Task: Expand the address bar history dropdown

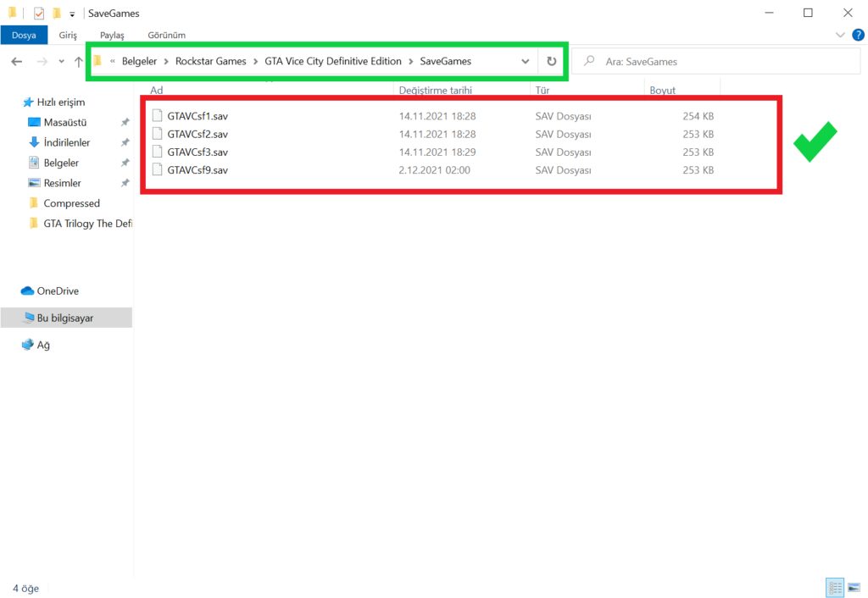Action: coord(526,61)
